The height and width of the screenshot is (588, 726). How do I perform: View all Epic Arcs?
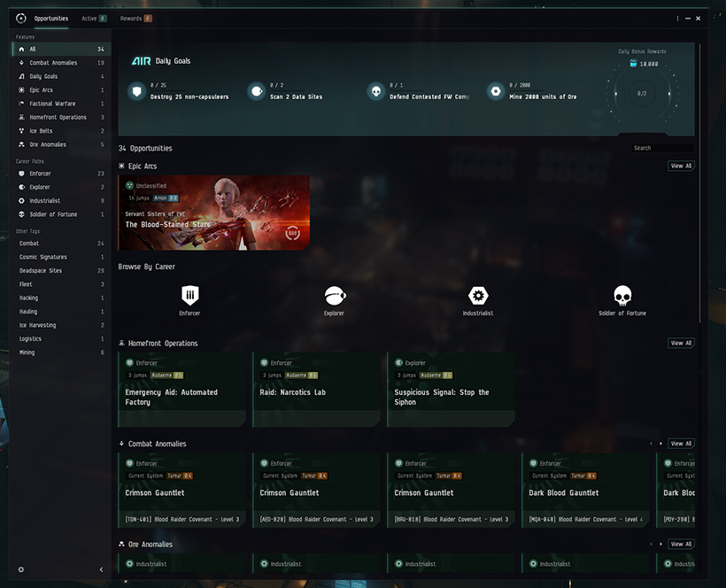point(681,166)
